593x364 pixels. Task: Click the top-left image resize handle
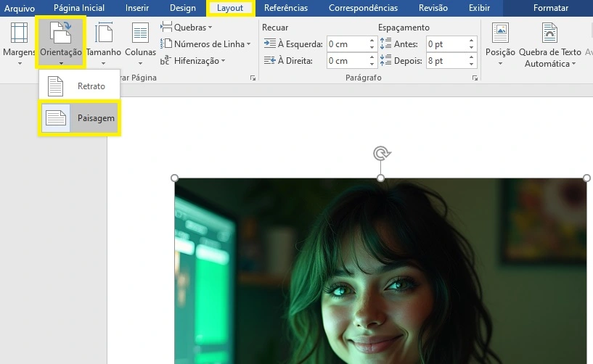coord(174,178)
